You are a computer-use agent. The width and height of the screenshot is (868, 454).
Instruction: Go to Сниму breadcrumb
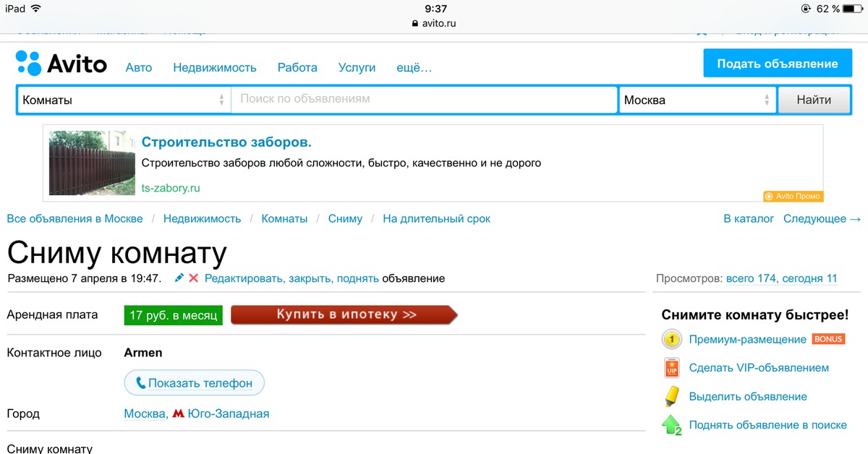(345, 218)
